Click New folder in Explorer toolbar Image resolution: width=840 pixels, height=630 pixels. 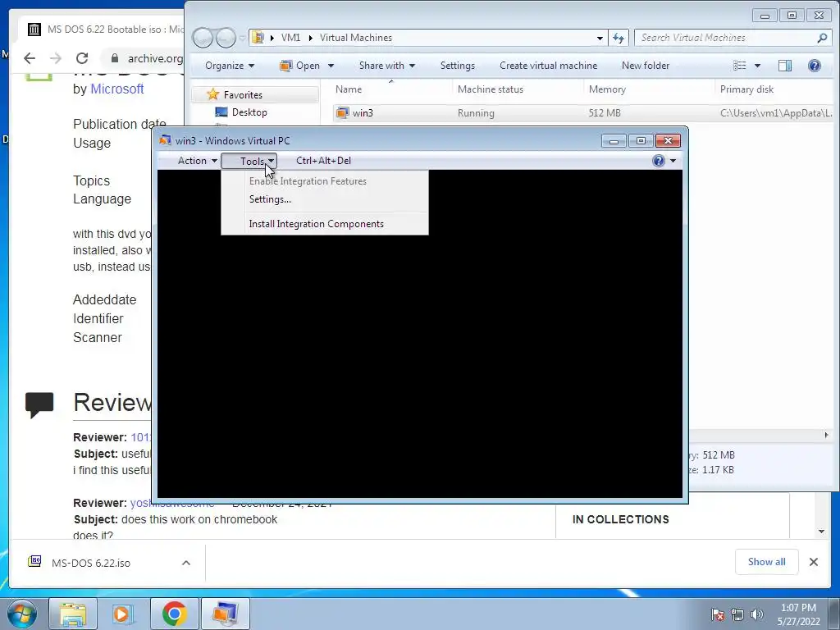point(645,66)
